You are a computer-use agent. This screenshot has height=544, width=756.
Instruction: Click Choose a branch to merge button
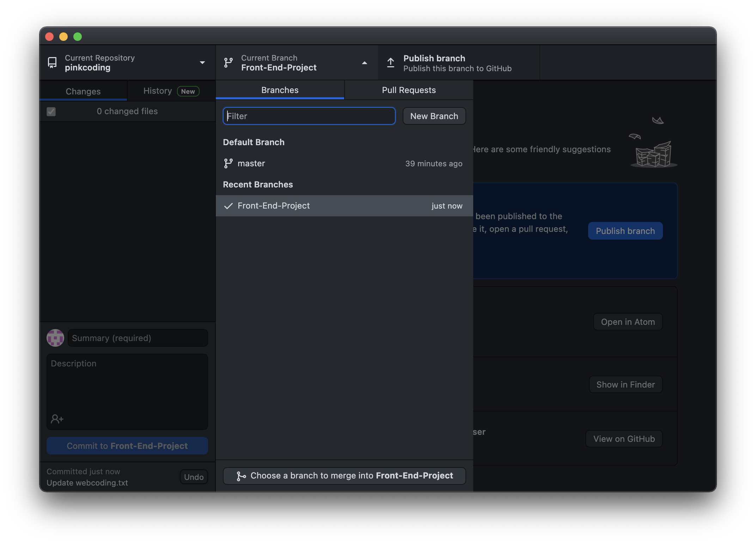pos(344,476)
